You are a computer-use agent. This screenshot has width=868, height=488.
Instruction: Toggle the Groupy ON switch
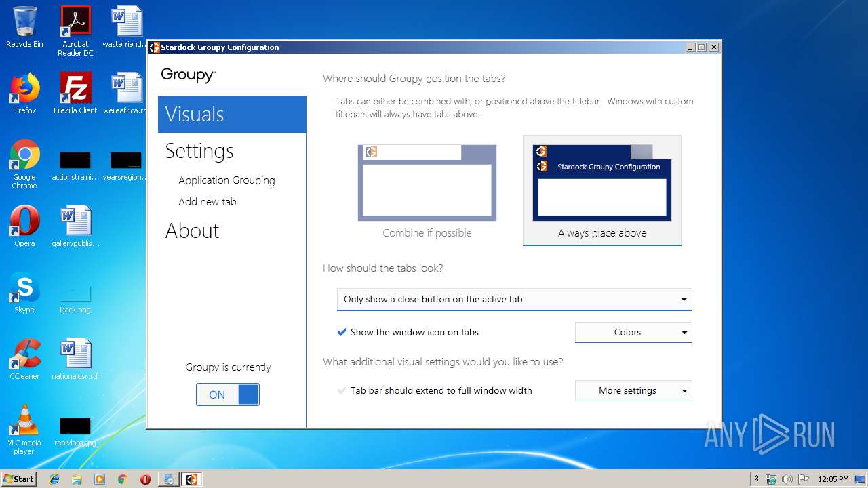(x=228, y=394)
